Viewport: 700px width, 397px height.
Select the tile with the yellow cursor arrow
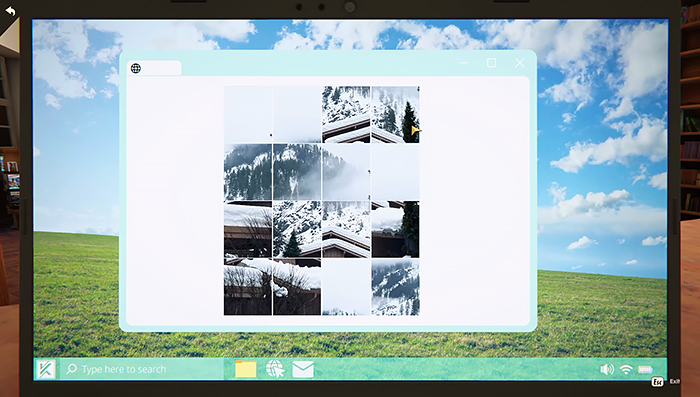click(395, 115)
